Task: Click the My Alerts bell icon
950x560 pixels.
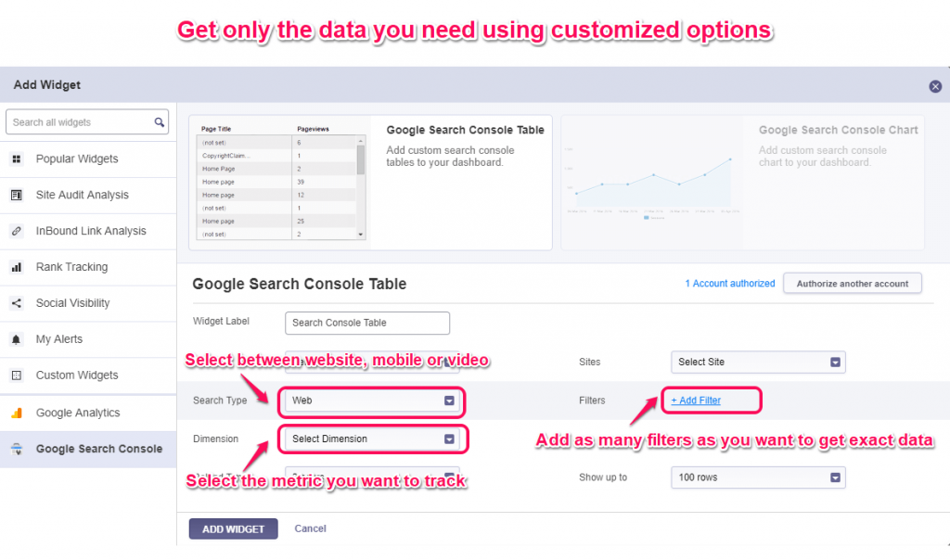Action: point(16,339)
